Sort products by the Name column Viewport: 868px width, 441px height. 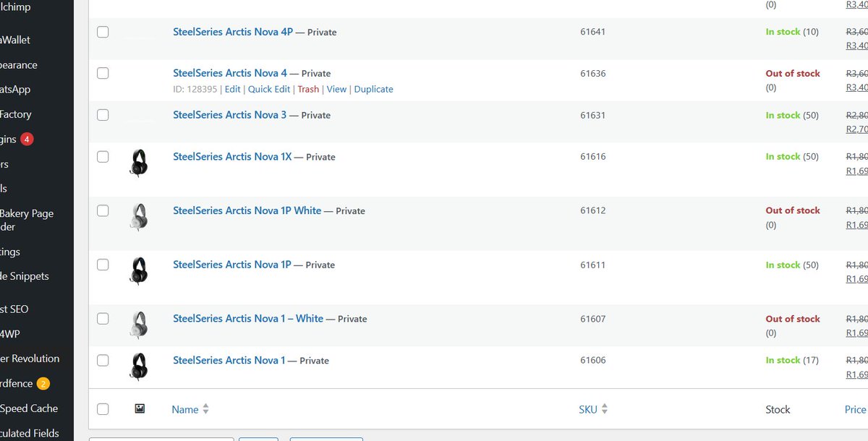pyautogui.click(x=190, y=409)
